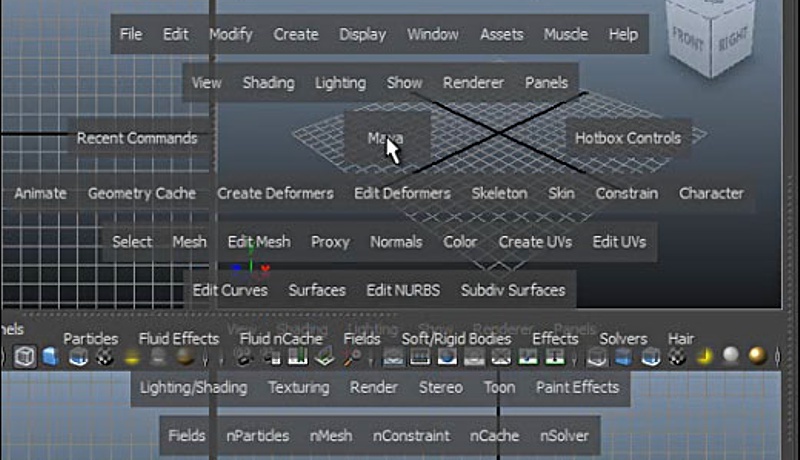Open the Skin menu
Viewport: 800px width, 460px height.
click(x=561, y=193)
